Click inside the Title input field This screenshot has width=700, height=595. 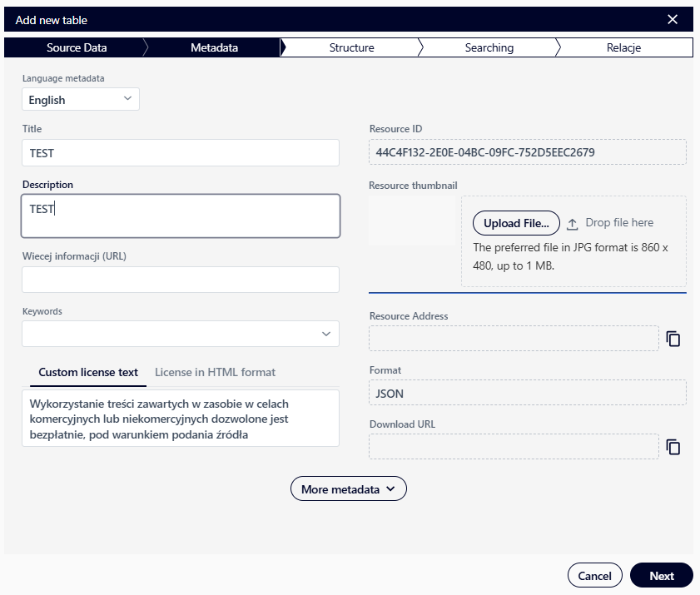click(x=180, y=153)
